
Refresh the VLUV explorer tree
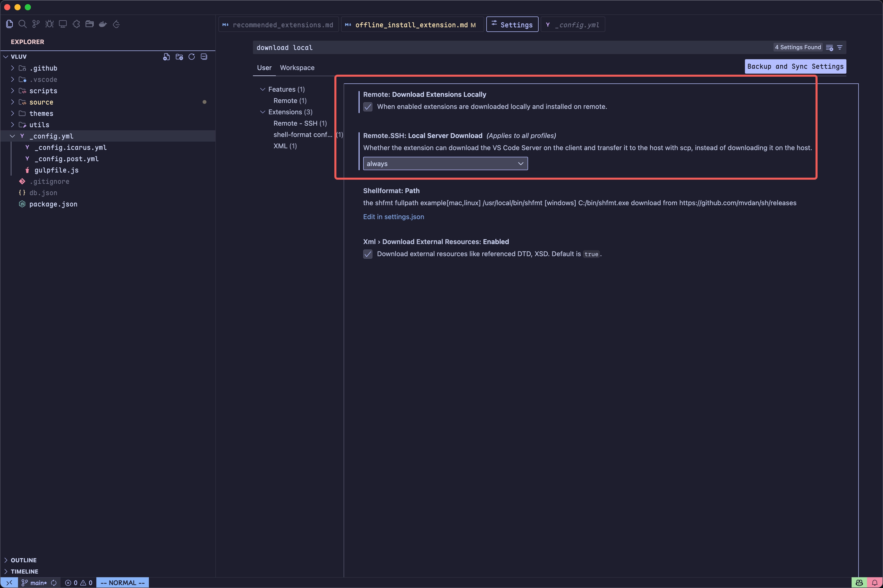[191, 57]
